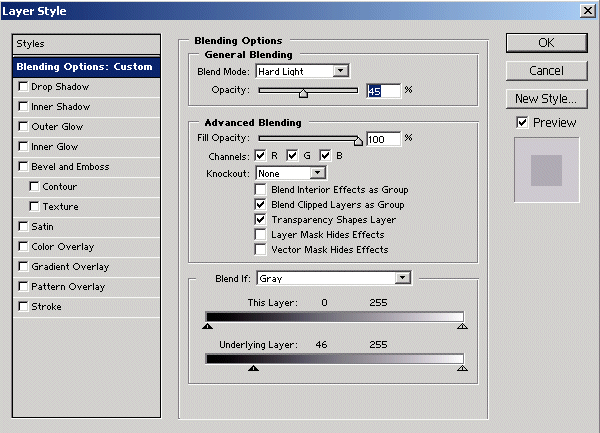Click Underlying Layer black point slider at 46

point(253,368)
